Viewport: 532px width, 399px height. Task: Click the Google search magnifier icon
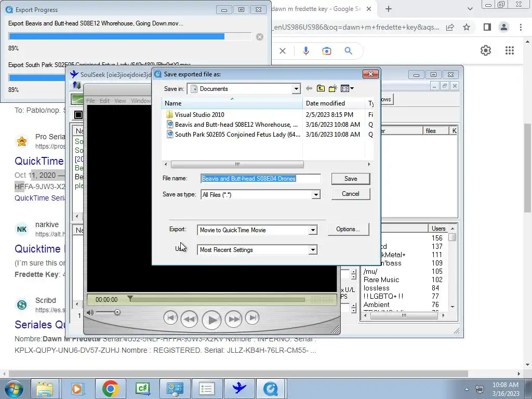(348, 51)
